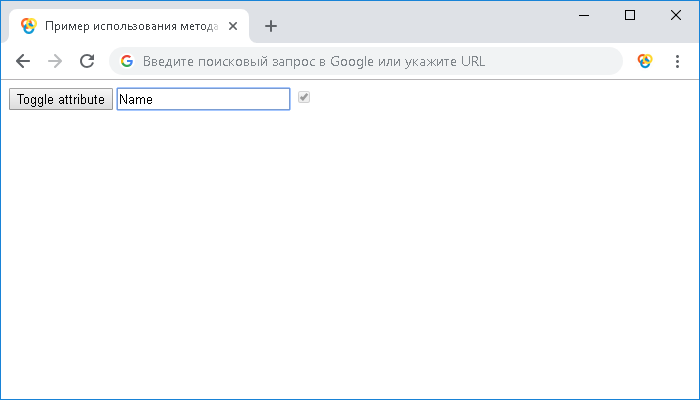Click the forward navigation arrow
Viewport: 700px width, 400px height.
click(55, 61)
